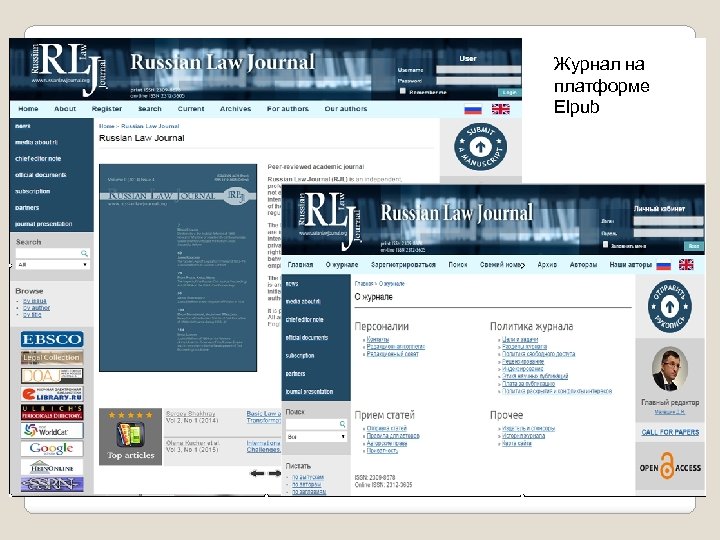This screenshot has height=540, width=720.
Task: Click the Open Access logo
Action: click(670, 467)
